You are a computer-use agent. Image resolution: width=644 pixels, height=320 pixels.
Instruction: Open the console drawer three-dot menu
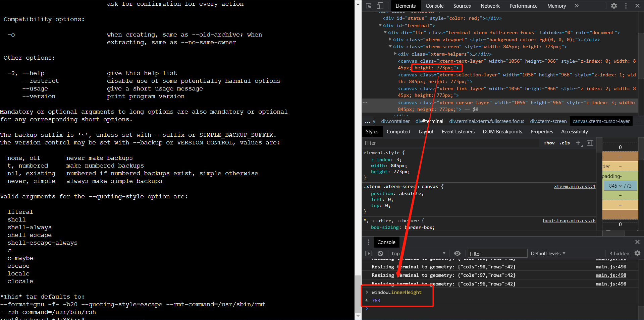click(368, 242)
